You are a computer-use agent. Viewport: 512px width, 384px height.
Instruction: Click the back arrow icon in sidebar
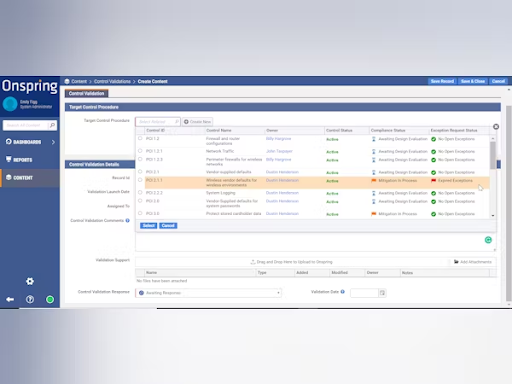pyautogui.click(x=10, y=299)
